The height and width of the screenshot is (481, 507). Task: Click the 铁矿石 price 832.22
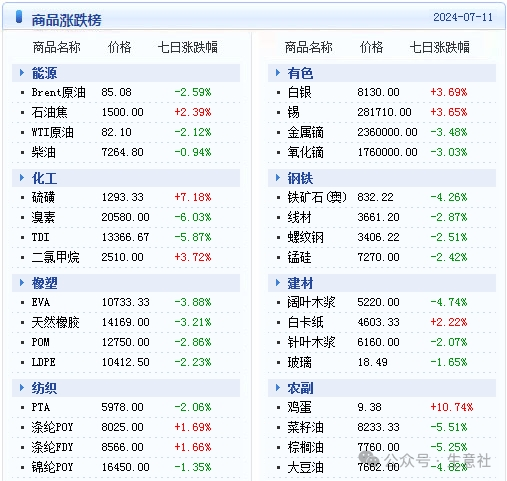375,197
